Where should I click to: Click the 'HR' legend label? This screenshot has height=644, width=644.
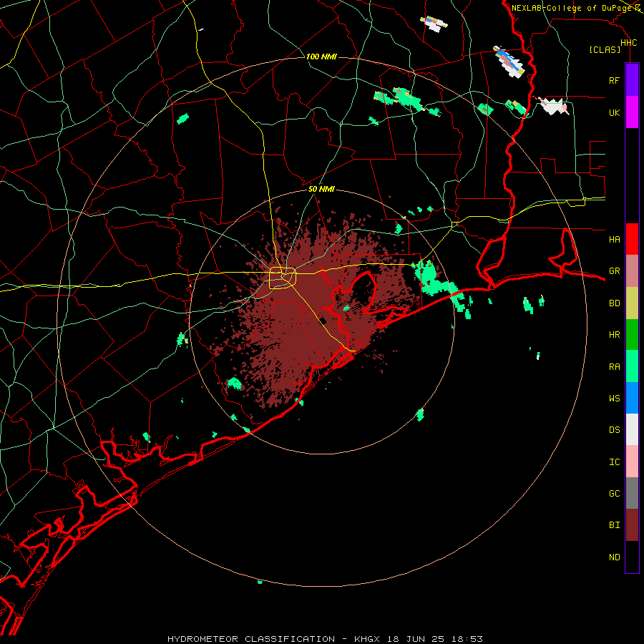point(614,335)
